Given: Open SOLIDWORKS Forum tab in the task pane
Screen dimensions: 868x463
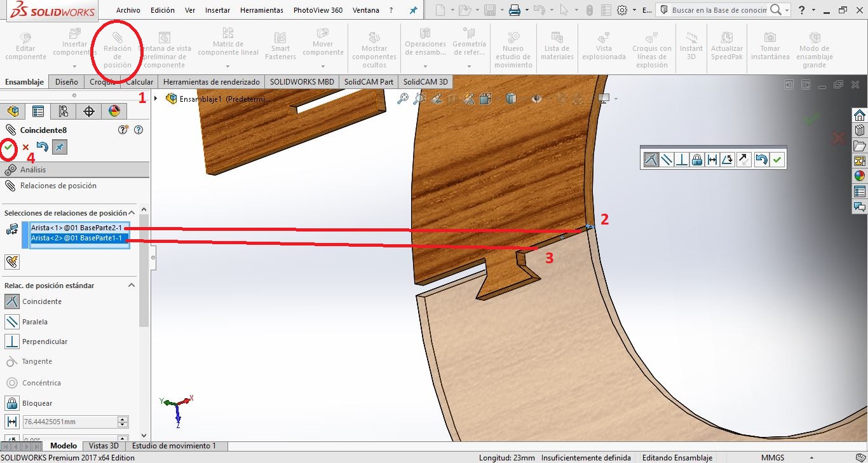Looking at the screenshot, I should (860, 207).
